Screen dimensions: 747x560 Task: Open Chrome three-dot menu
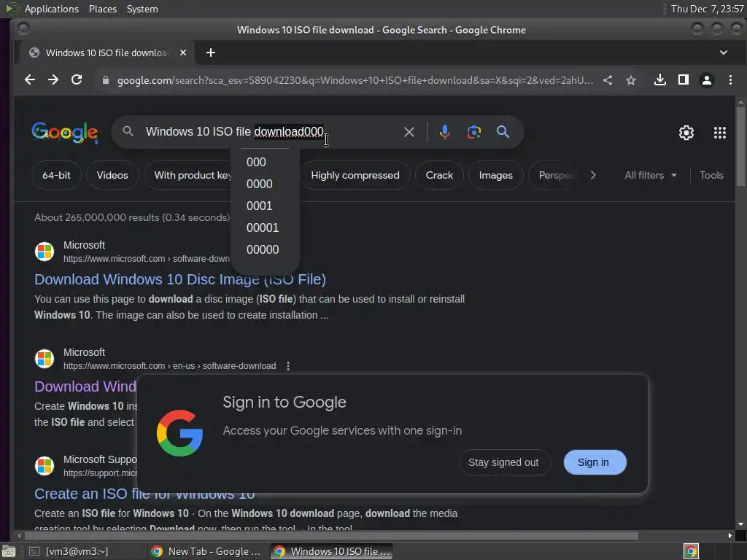(x=730, y=80)
